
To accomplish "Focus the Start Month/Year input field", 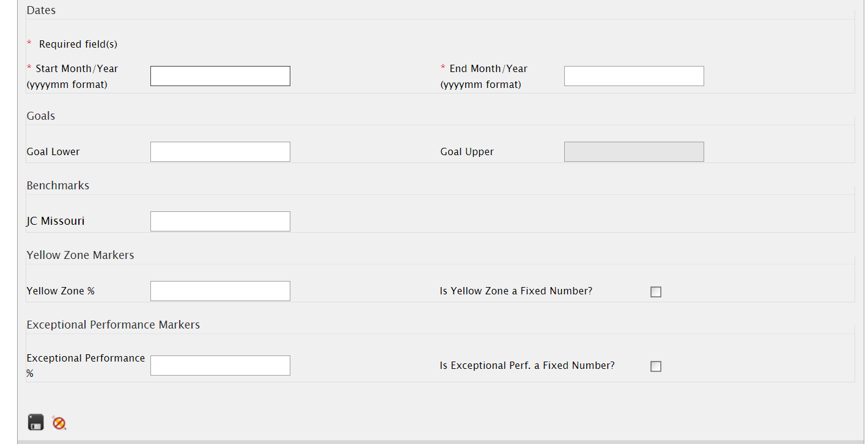I will tap(220, 76).
